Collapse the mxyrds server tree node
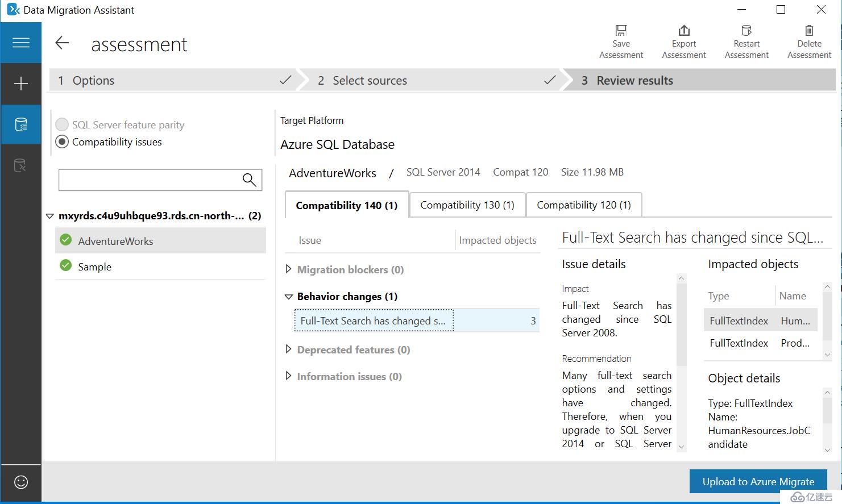The width and height of the screenshot is (842, 504). [49, 216]
